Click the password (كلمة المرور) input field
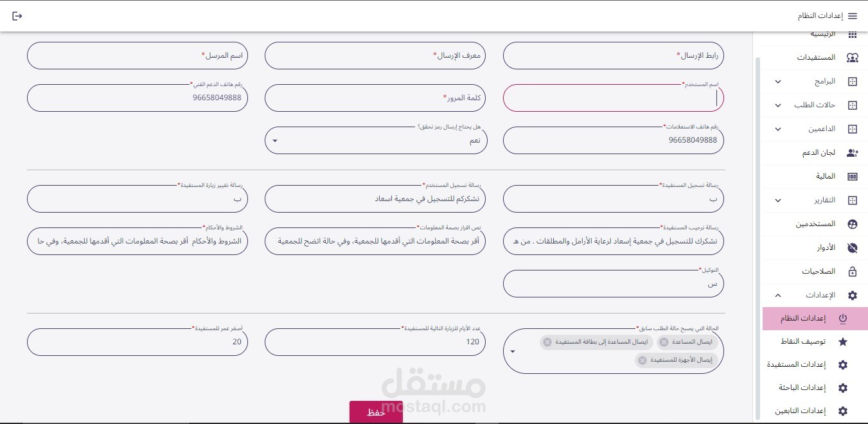Image resolution: width=868 pixels, height=424 pixels. tap(376, 98)
